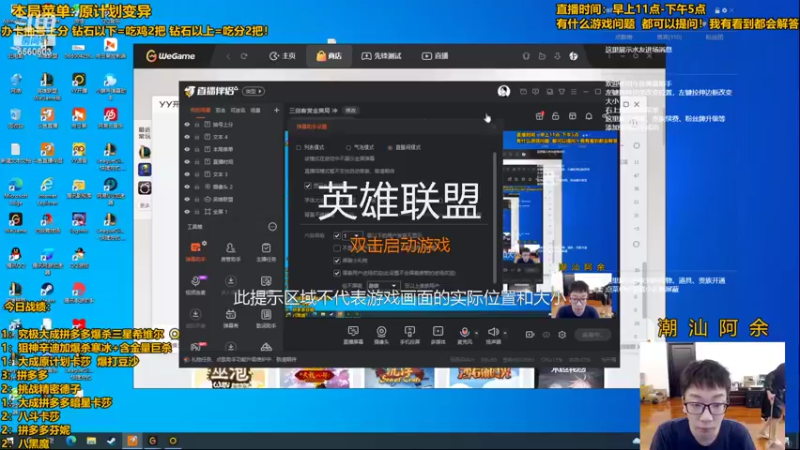Open the 弹幕秀 tool
Viewport: 800px width, 450px height.
tap(231, 318)
